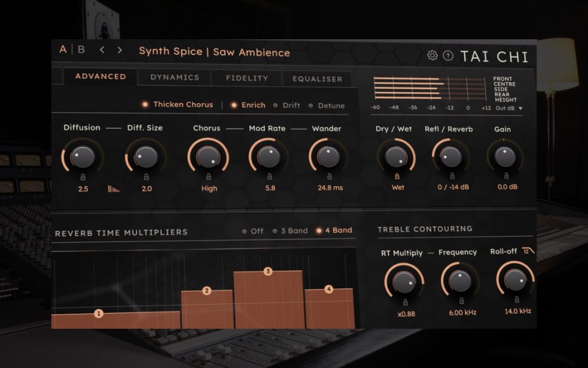The image size is (588, 368).
Task: Select band 2 handle in multiplier graph
Action: [207, 291]
